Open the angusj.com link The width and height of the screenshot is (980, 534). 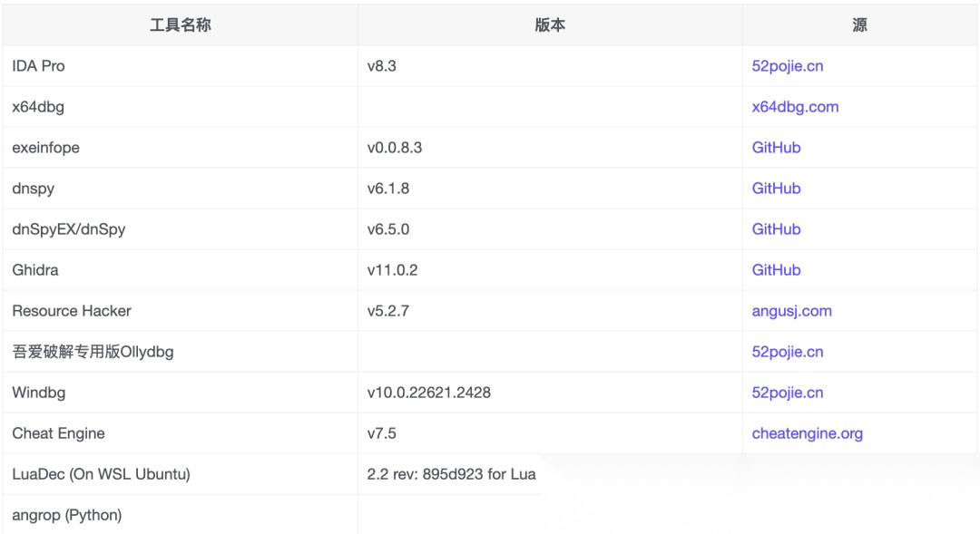[791, 311]
